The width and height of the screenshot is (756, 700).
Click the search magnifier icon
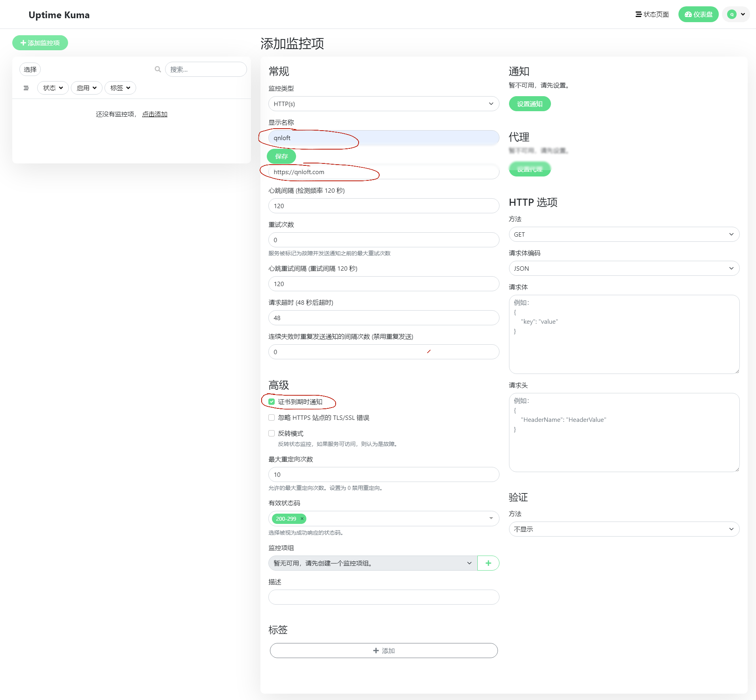[158, 69]
